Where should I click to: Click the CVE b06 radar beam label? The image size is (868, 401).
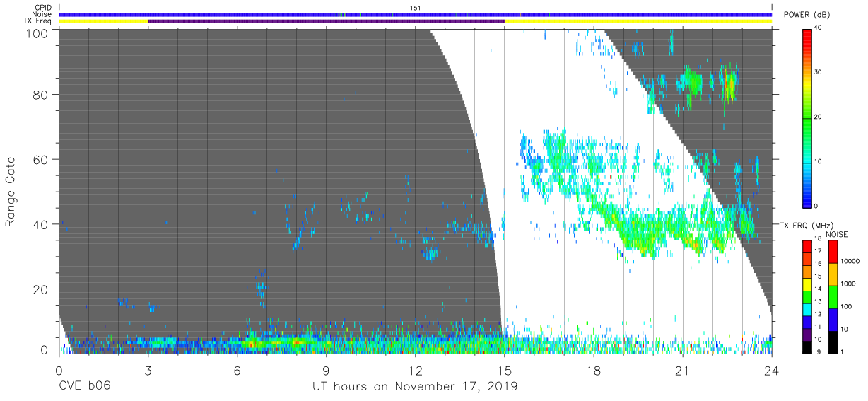pyautogui.click(x=85, y=387)
